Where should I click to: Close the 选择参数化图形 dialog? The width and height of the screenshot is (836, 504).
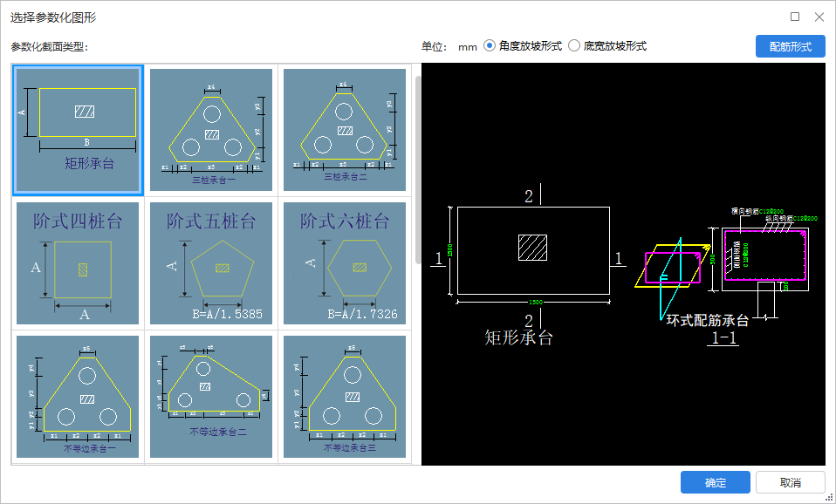tap(819, 17)
